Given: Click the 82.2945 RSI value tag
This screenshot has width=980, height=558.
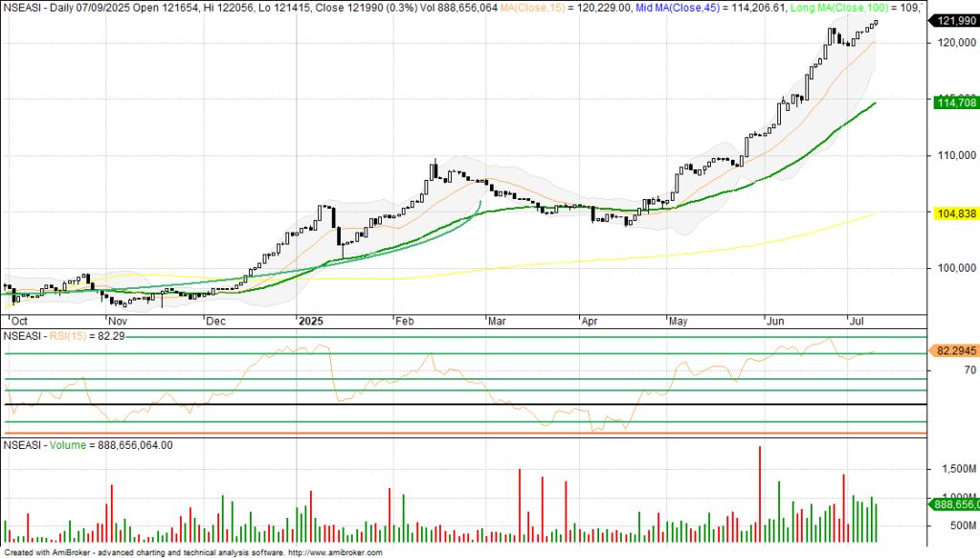Looking at the screenshot, I should tap(953, 351).
